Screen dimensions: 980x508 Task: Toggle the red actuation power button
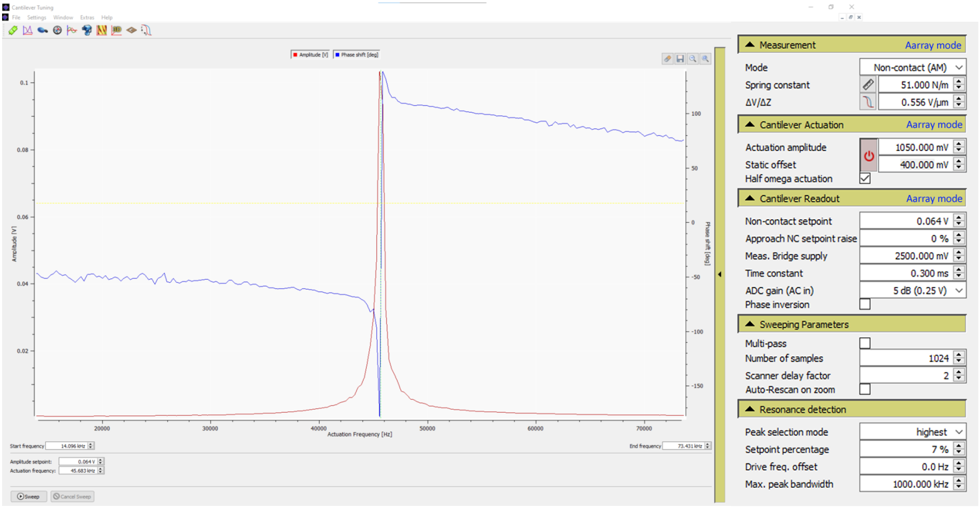coord(869,156)
